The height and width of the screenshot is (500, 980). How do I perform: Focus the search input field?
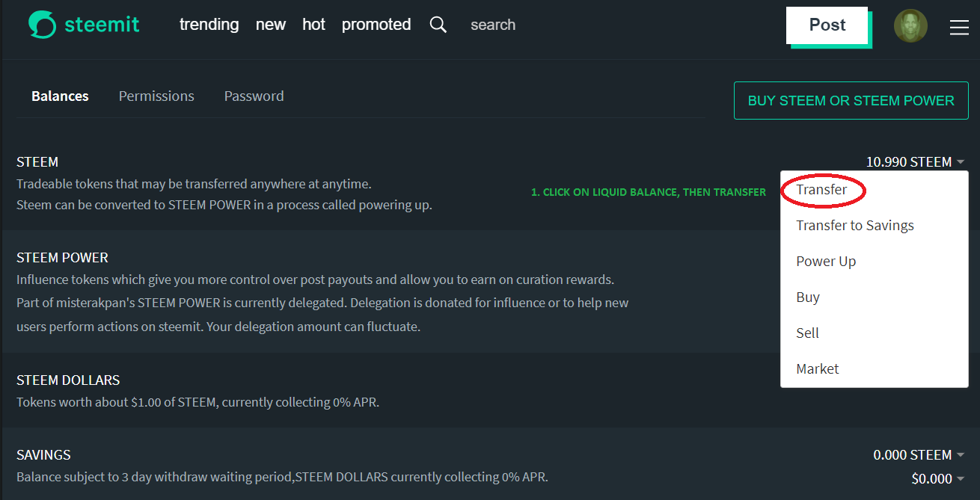(493, 25)
